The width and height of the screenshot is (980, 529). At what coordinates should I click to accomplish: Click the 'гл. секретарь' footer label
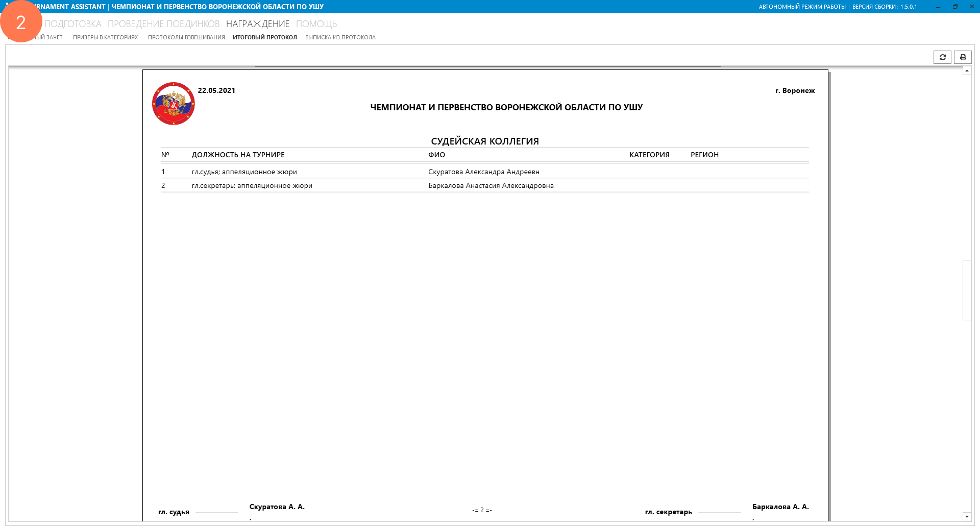(669, 512)
